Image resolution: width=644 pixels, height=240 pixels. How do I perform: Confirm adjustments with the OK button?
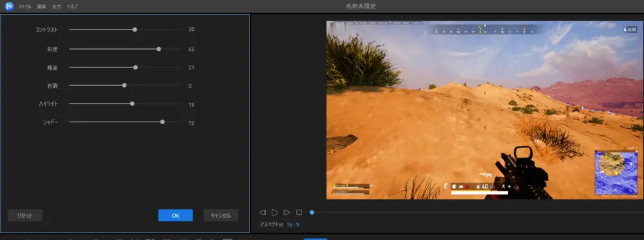click(175, 216)
